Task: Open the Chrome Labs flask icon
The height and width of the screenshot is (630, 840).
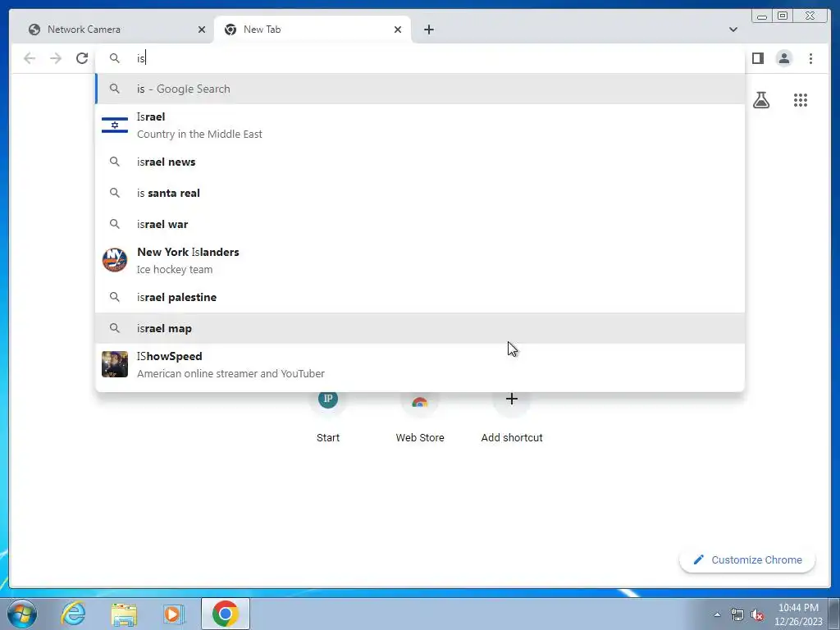Action: pyautogui.click(x=760, y=99)
